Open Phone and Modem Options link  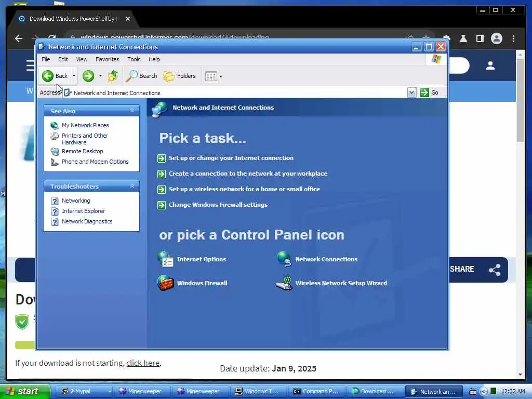95,162
